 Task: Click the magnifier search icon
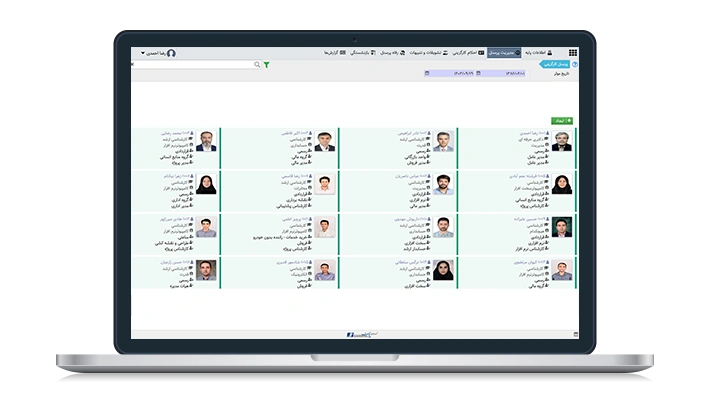click(x=257, y=64)
